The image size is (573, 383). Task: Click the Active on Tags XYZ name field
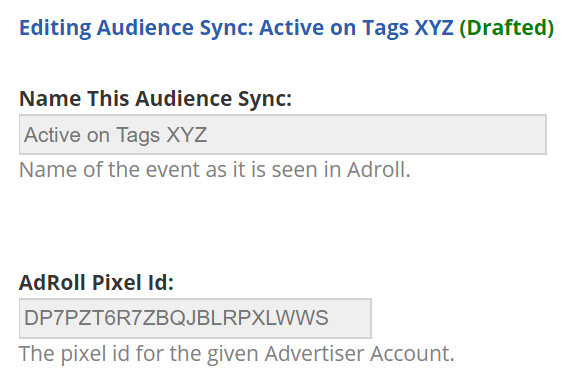tap(283, 134)
